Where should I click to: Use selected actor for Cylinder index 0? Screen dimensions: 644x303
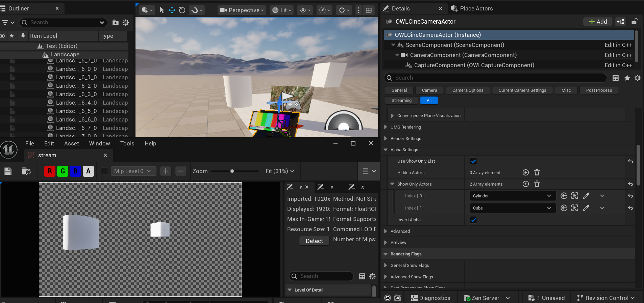click(x=564, y=196)
